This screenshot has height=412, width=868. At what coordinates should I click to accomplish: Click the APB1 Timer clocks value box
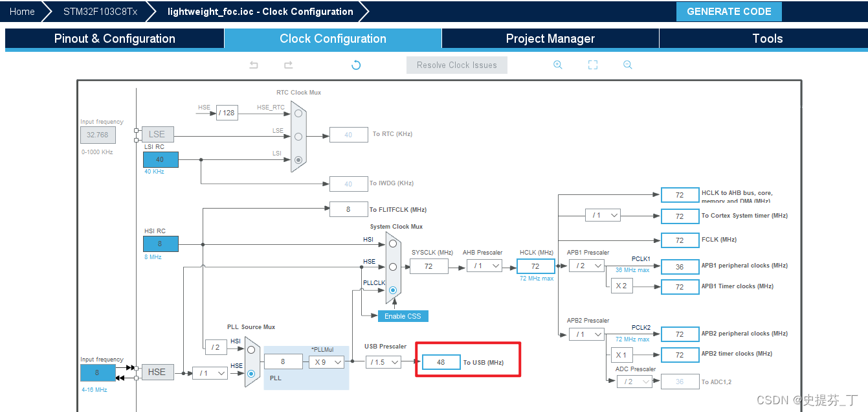click(x=680, y=286)
